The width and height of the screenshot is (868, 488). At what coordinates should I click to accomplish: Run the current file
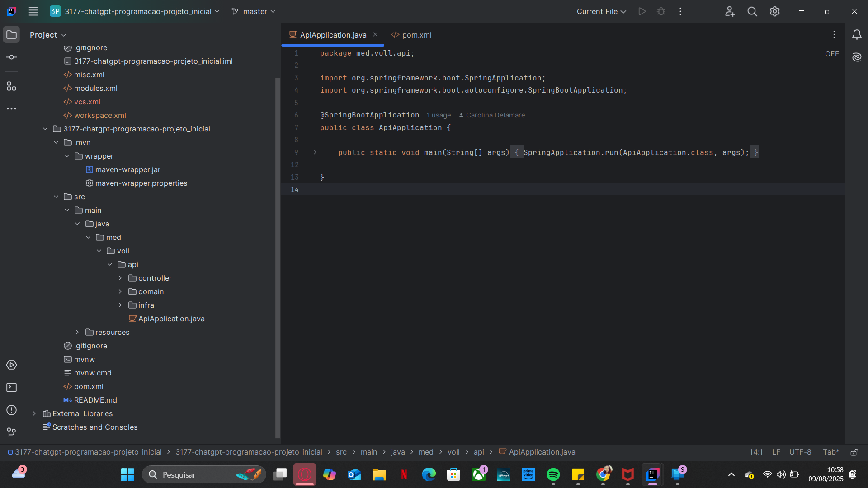(642, 11)
